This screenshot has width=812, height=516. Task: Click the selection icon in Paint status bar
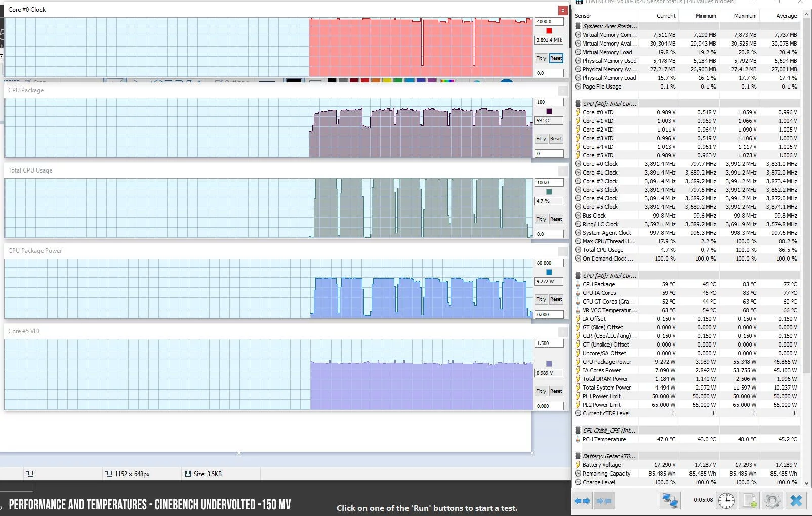pos(30,474)
